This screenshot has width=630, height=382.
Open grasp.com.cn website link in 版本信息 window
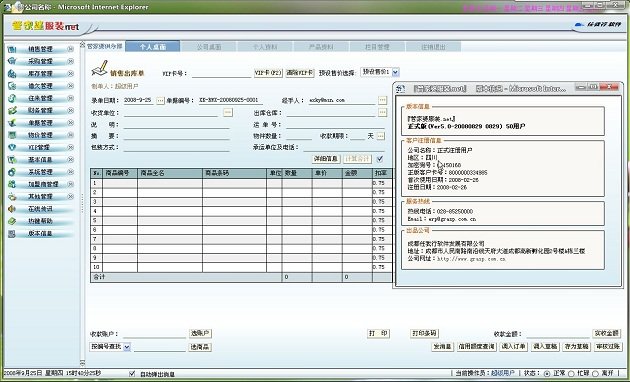coord(471,259)
